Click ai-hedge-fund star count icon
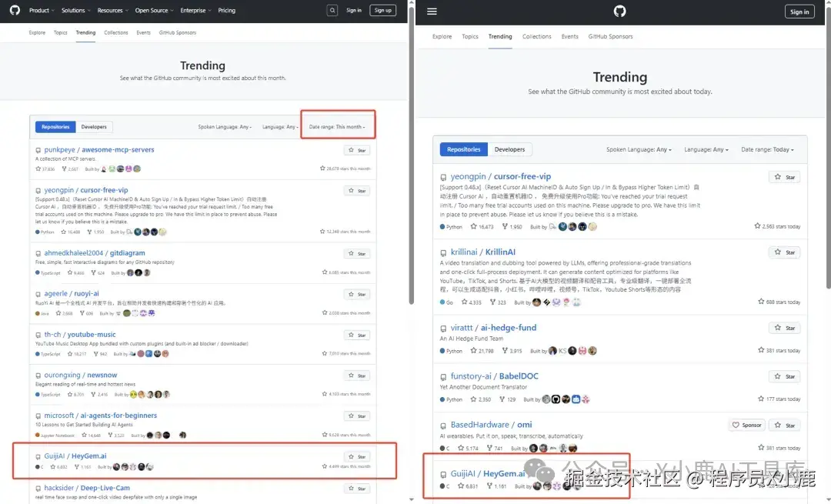 point(473,350)
